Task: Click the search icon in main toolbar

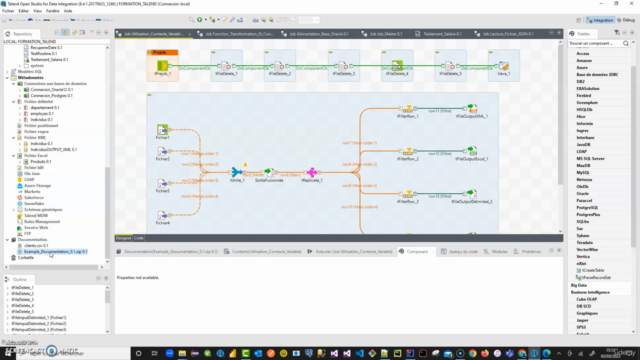Action: pyautogui.click(x=191, y=20)
